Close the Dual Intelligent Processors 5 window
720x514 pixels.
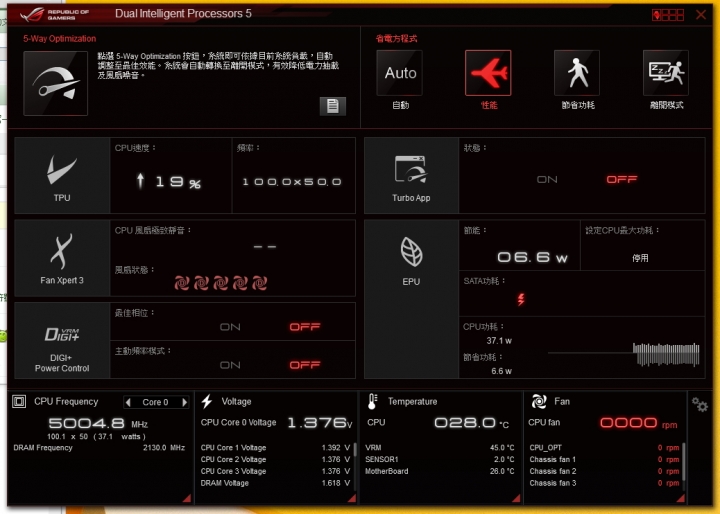point(701,15)
